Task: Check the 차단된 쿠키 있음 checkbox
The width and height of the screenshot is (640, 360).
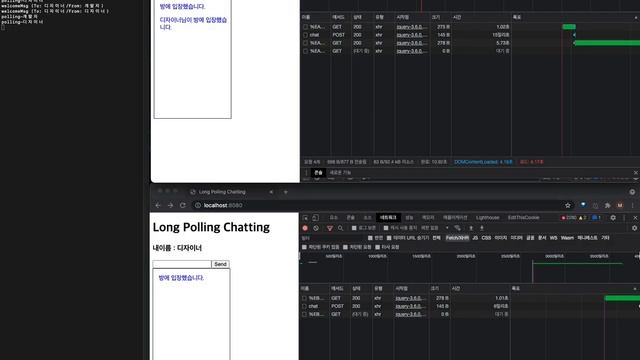Action: click(304, 247)
